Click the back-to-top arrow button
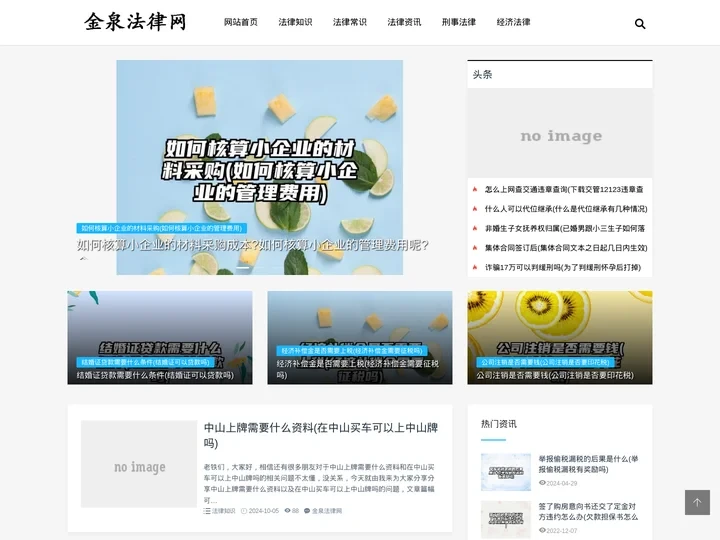This screenshot has height=540, width=720. [697, 502]
